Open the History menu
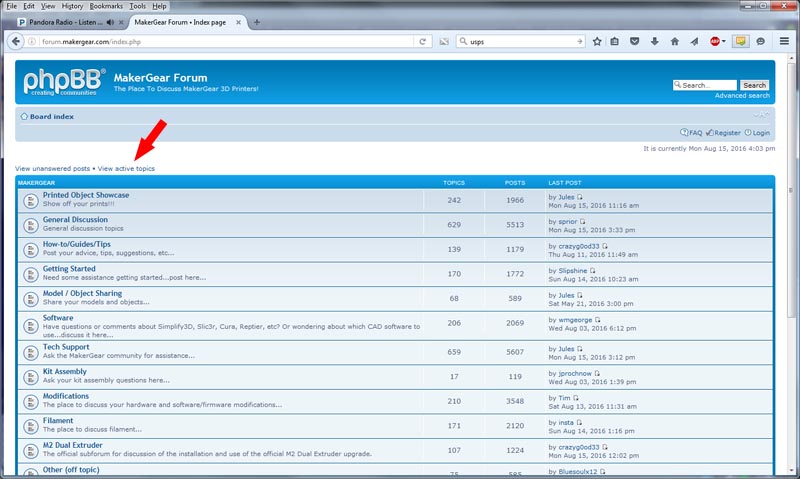 [x=72, y=6]
